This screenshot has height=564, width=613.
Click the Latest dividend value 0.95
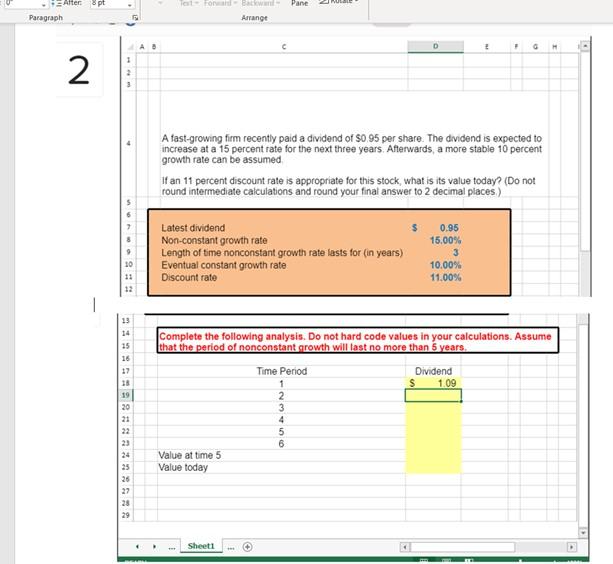[436, 227]
